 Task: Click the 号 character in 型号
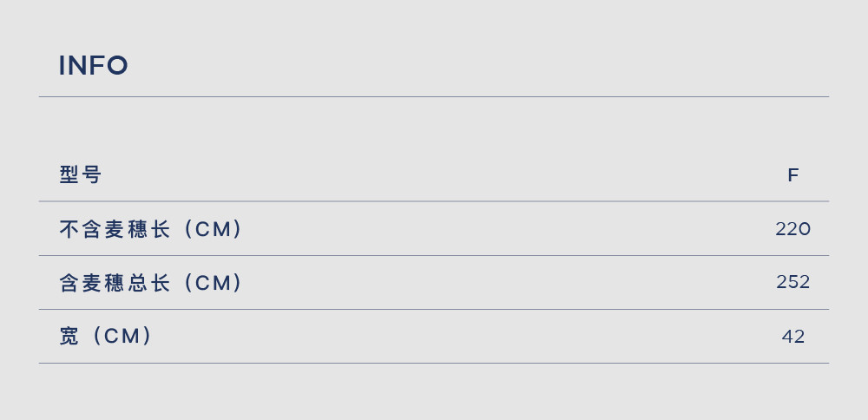(92, 175)
